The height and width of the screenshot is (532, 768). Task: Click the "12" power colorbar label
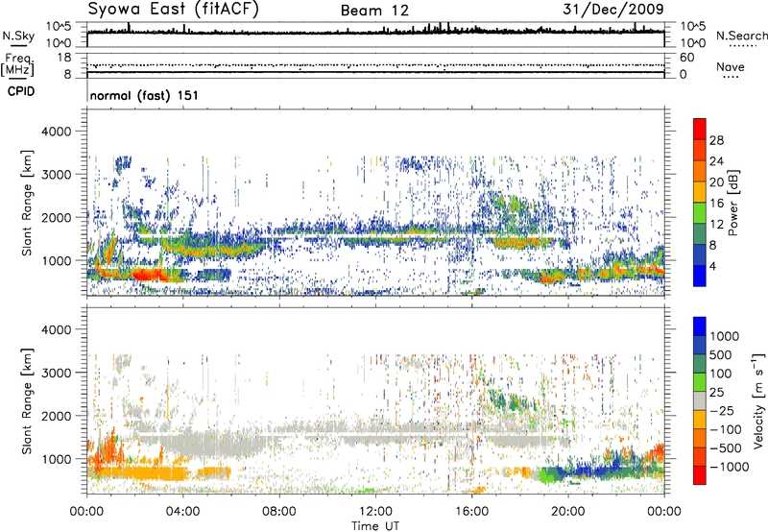click(x=716, y=225)
